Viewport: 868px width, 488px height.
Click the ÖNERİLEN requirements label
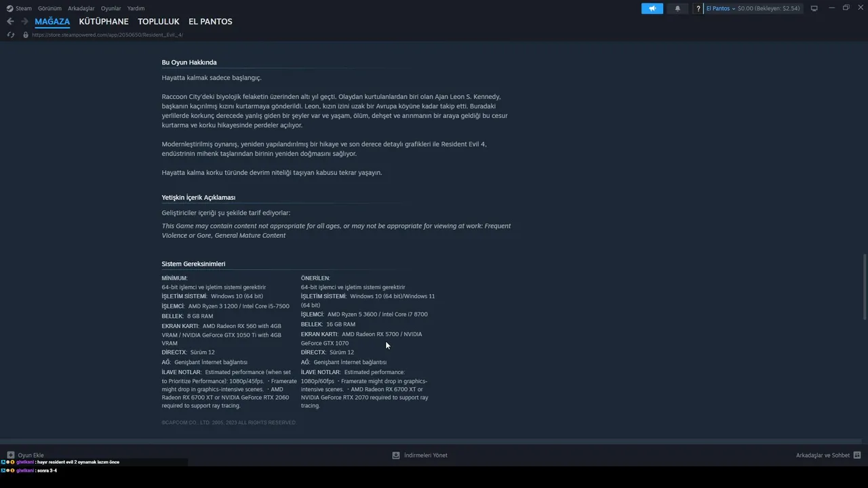coord(315,278)
